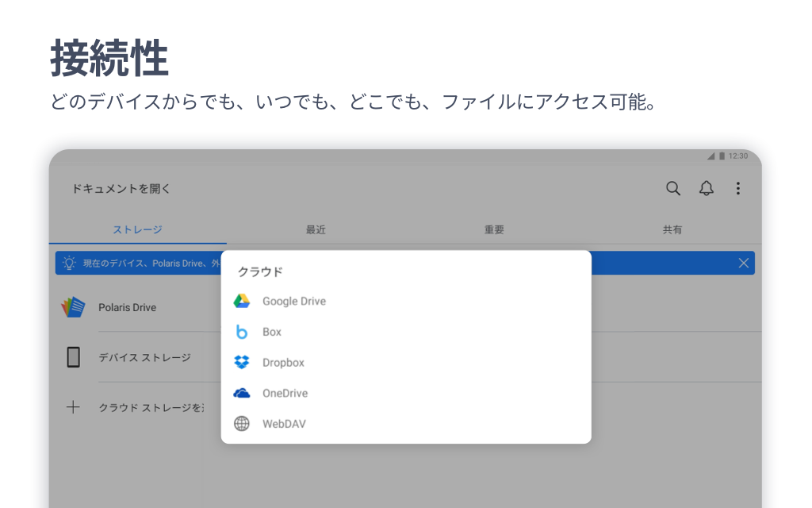
Task: Click the lightbulb tip icon in banner
Action: coord(69,263)
